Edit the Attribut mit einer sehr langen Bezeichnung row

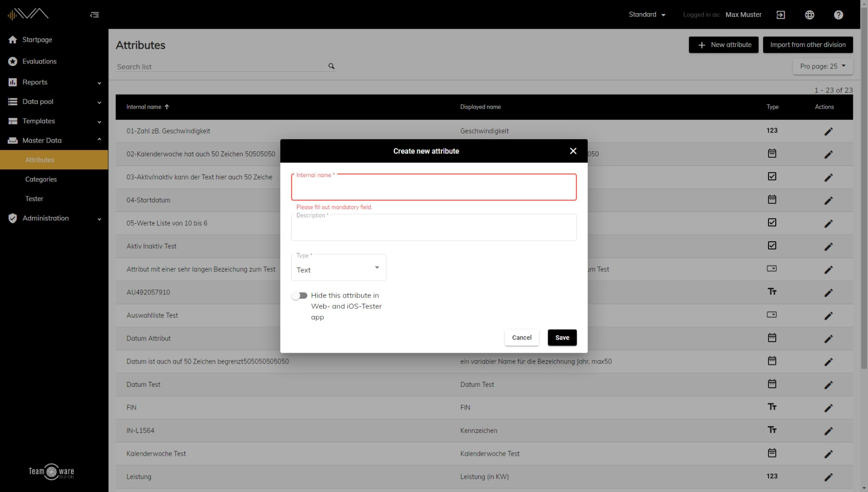click(x=828, y=269)
